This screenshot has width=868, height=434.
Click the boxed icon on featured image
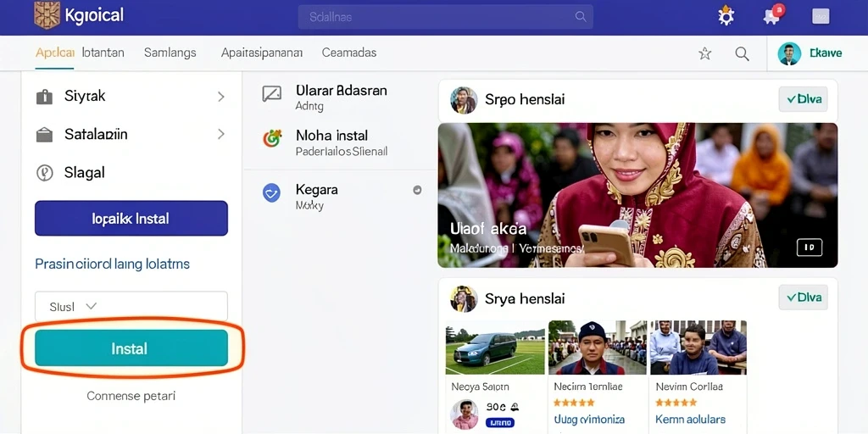[810, 248]
